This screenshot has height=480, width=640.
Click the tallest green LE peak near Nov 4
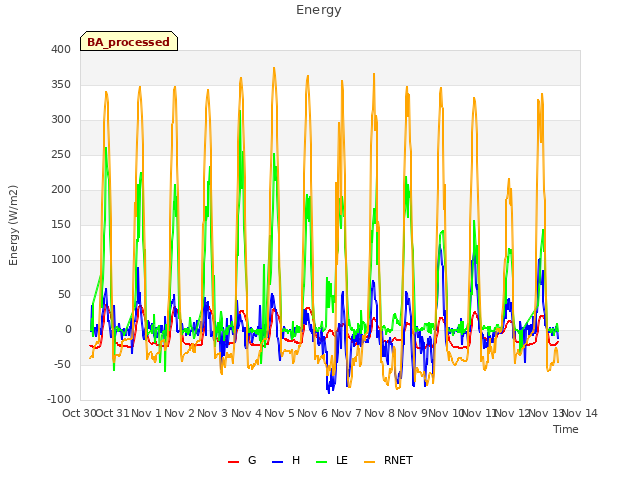(240, 111)
